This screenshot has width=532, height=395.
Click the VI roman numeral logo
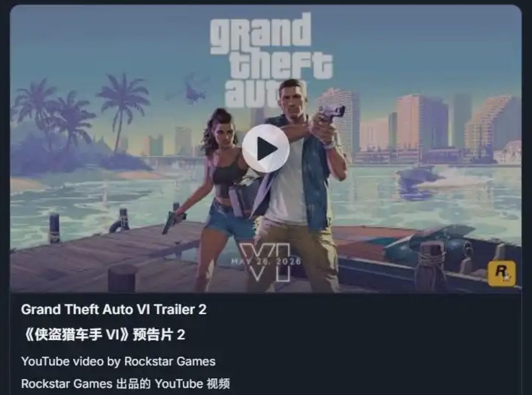coord(265,262)
